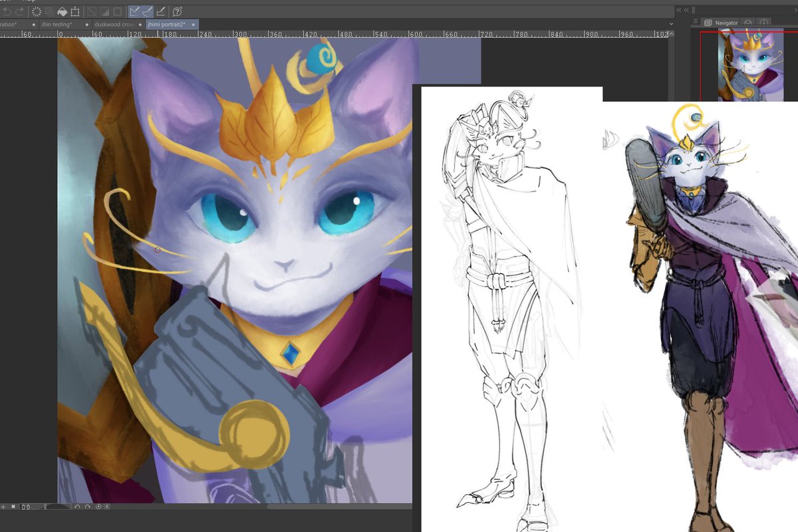798x532 pixels.
Task: Close the jhimi portrait2 tab via its dot
Action: click(x=194, y=25)
